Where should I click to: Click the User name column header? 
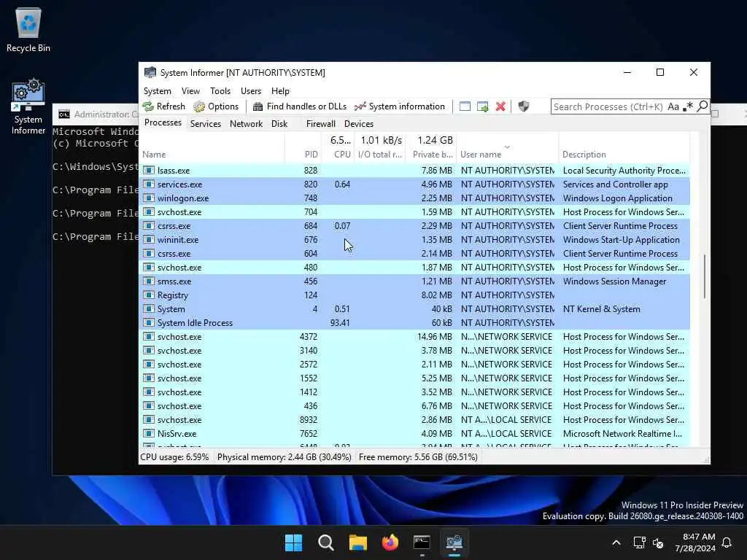click(x=508, y=147)
